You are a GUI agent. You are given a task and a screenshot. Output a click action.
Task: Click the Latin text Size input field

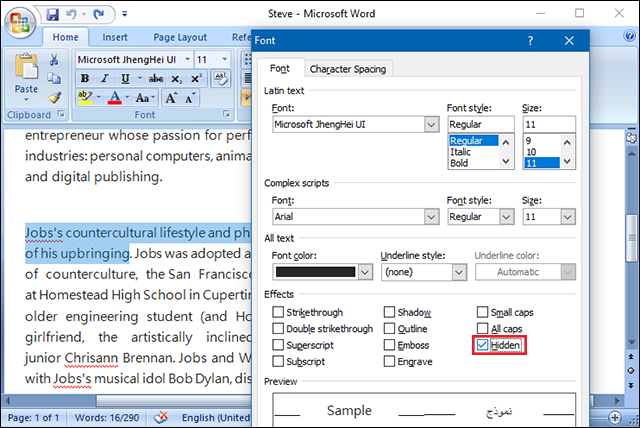(x=549, y=124)
